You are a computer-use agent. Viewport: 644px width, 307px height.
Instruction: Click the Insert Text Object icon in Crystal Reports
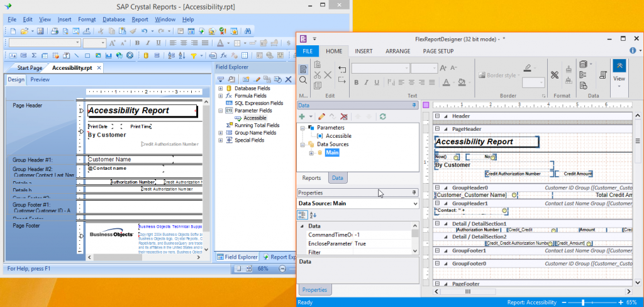coord(13,55)
